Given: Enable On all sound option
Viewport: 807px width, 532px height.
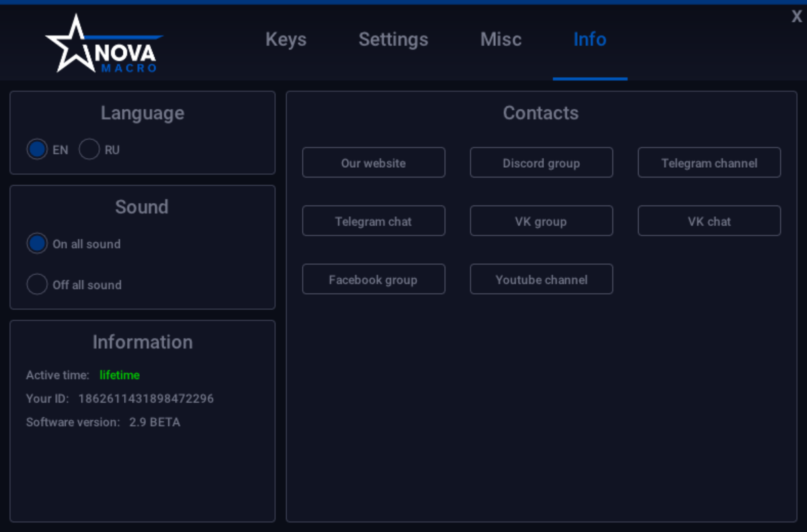Looking at the screenshot, I should 38,243.
